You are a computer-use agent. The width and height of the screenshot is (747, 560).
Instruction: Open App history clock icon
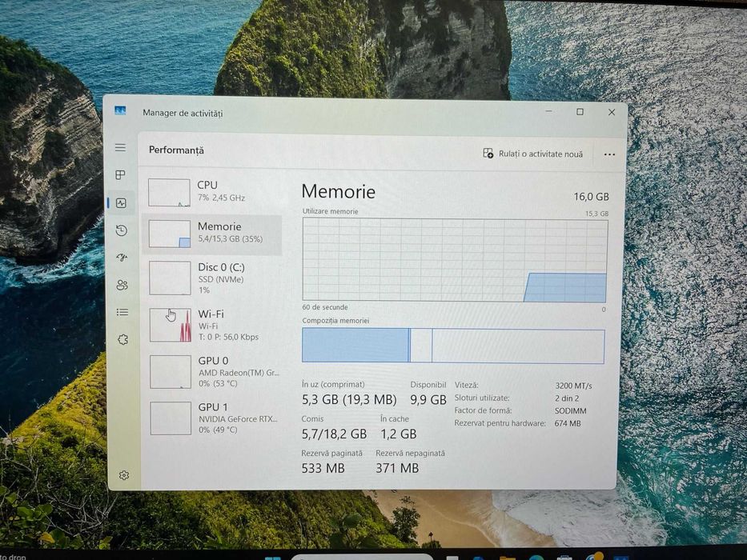(x=122, y=230)
